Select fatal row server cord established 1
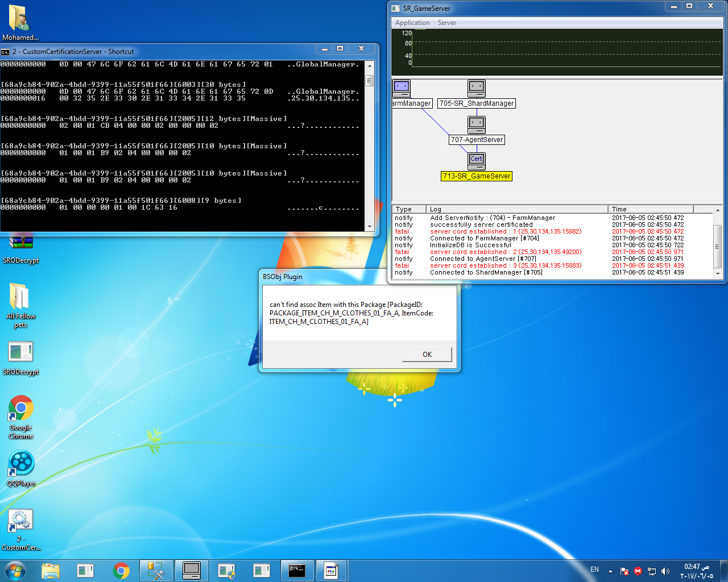The height and width of the screenshot is (582, 728). click(553, 231)
